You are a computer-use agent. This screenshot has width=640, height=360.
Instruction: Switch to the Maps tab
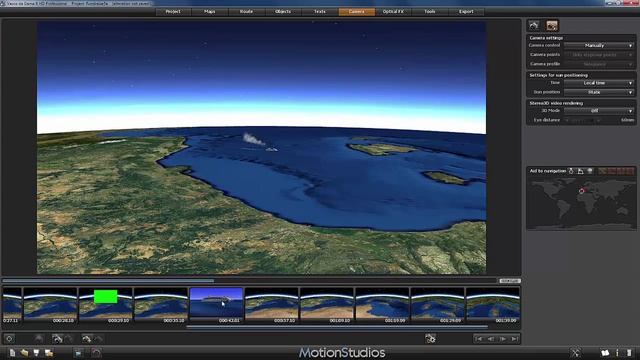(x=209, y=12)
